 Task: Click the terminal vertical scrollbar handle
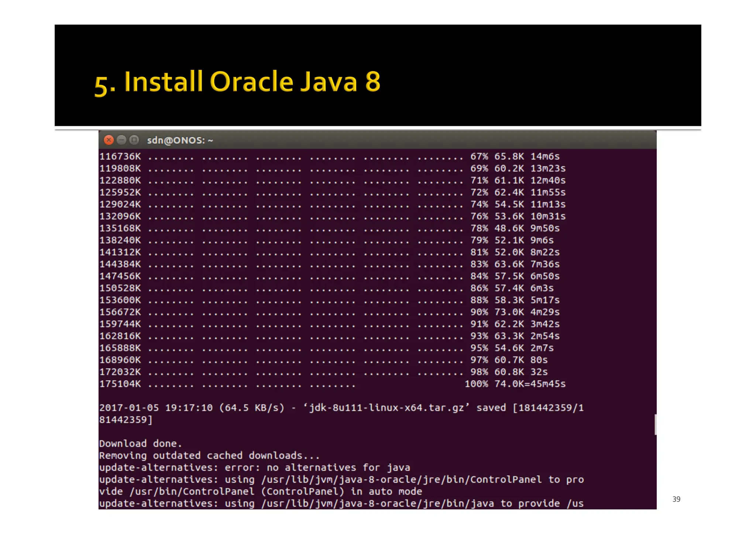pyautogui.click(x=655, y=424)
